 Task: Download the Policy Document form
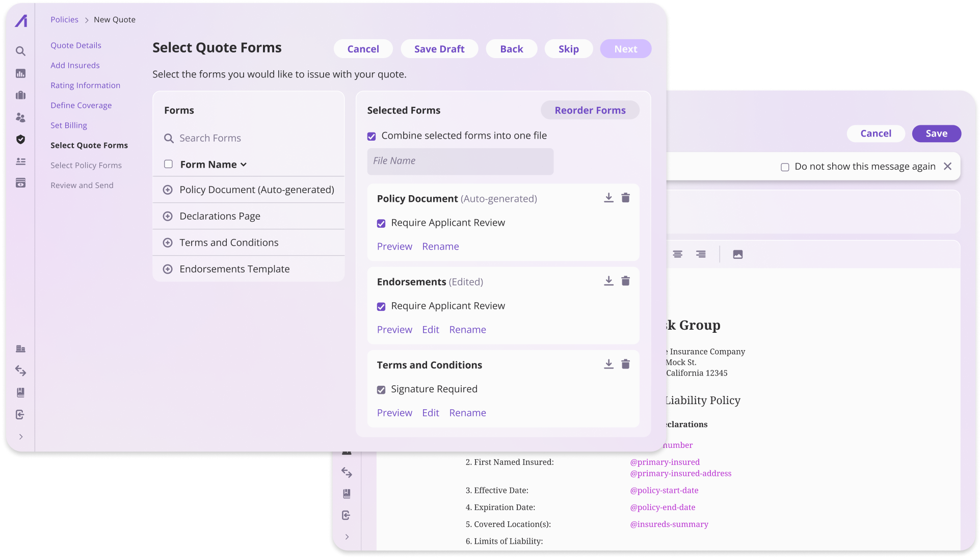pos(608,198)
